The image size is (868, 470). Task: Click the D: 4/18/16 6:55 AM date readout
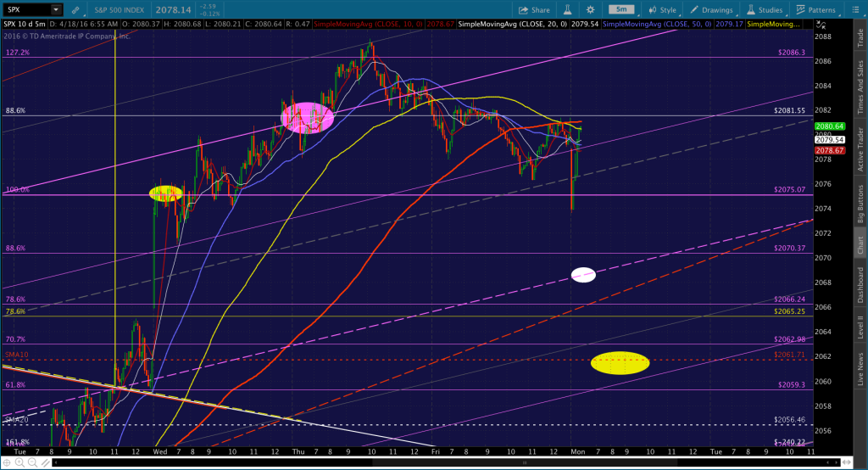[84, 25]
